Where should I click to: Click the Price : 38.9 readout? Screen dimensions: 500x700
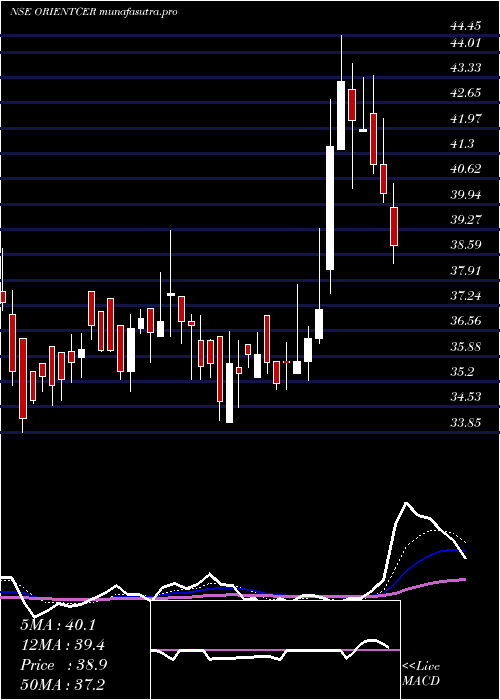(x=63, y=665)
